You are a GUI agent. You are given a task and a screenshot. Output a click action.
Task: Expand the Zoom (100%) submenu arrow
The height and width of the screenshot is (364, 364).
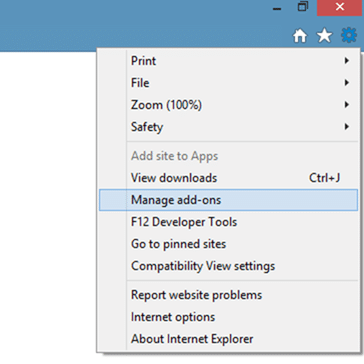click(347, 105)
